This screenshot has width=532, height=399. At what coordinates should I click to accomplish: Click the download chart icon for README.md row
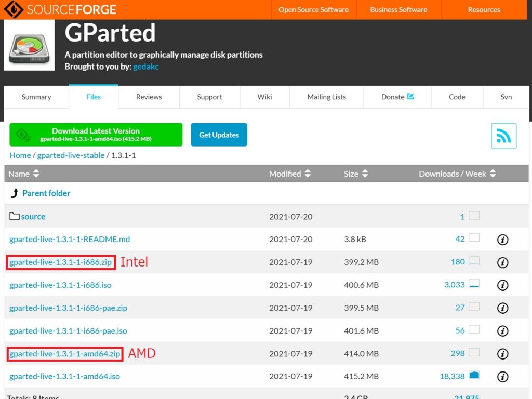coord(474,238)
